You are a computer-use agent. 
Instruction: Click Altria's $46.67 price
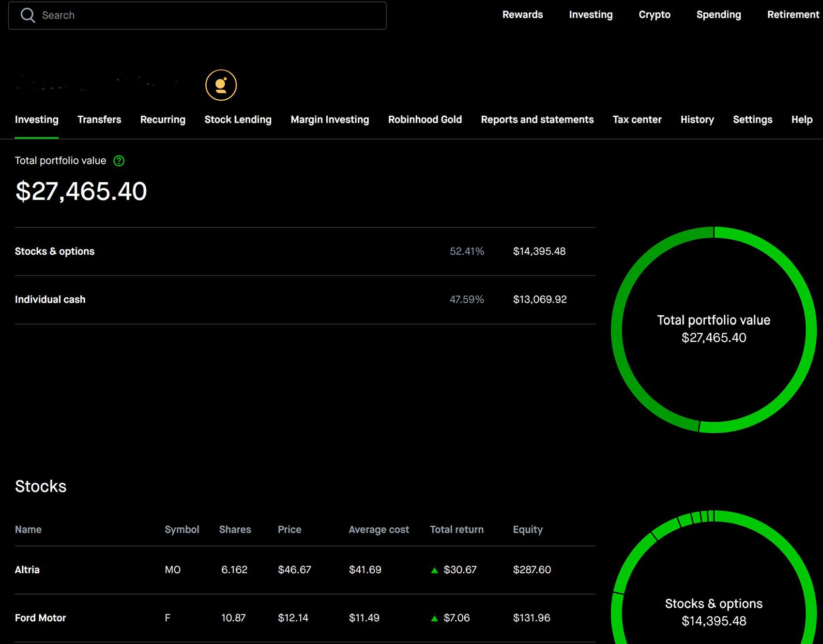pos(294,570)
